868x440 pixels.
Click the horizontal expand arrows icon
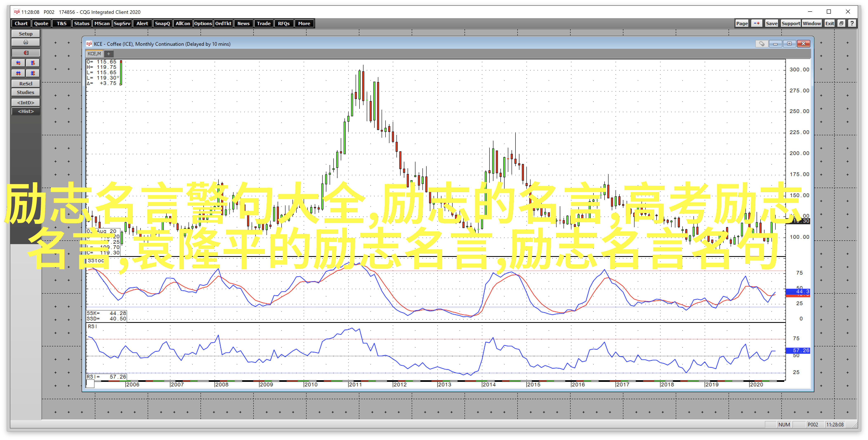pyautogui.click(x=18, y=63)
